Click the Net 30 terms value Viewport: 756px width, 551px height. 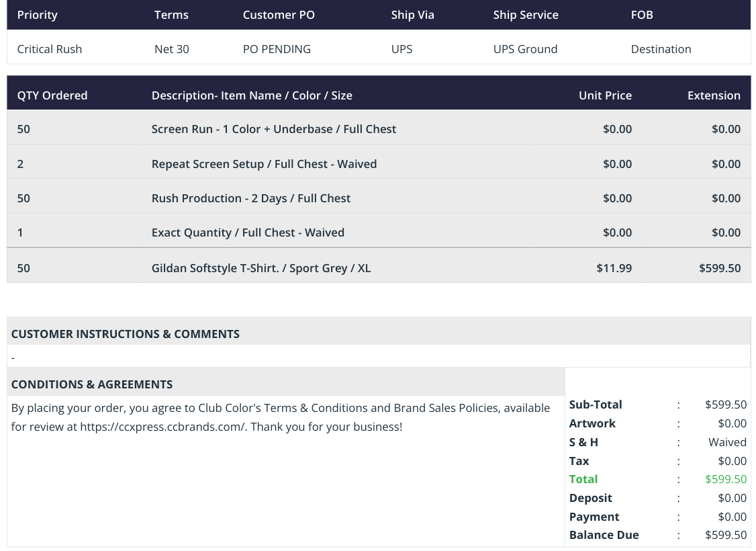pos(172,49)
